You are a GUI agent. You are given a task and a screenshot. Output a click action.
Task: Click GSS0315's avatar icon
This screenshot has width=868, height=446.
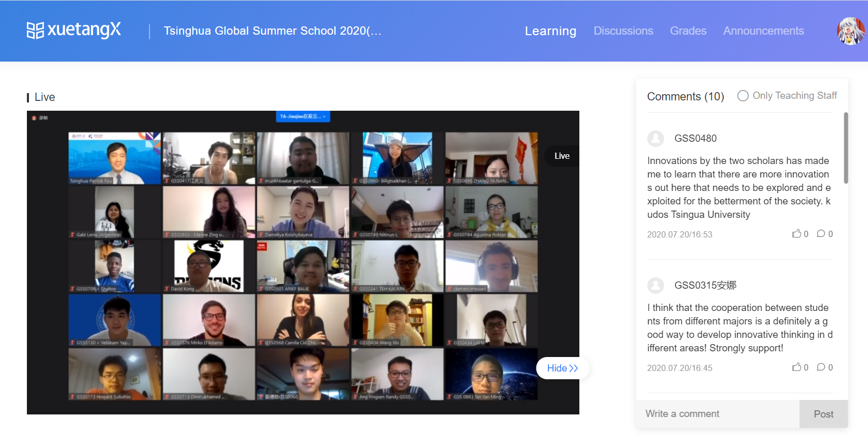(x=655, y=286)
